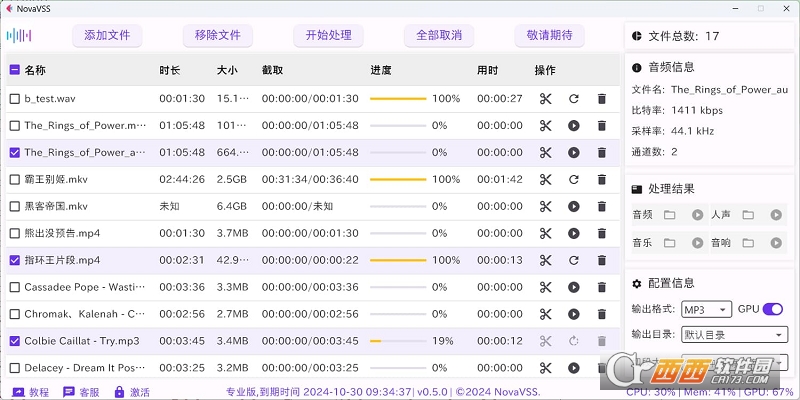Click the 名称 column header
The width and height of the screenshot is (800, 400).
[35, 70]
